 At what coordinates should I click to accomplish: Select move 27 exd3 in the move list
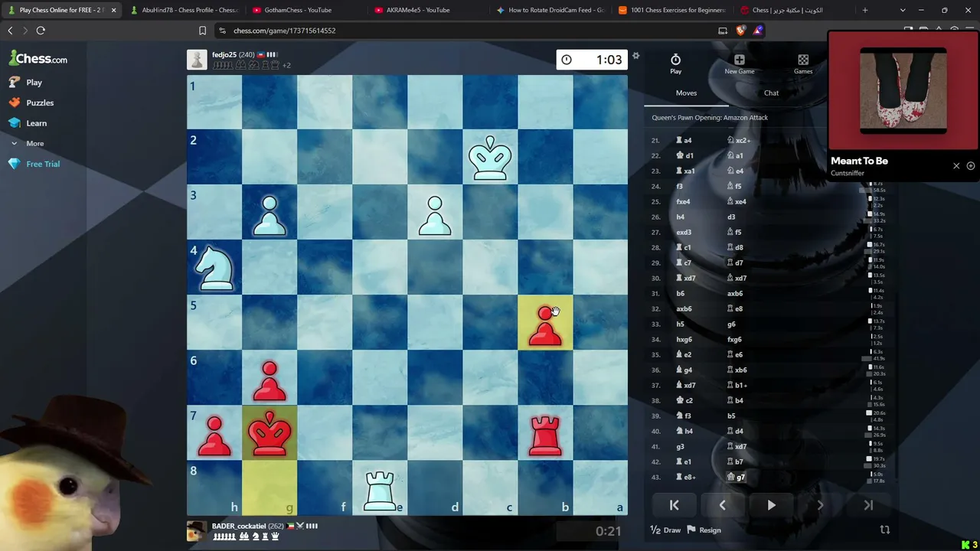click(684, 232)
